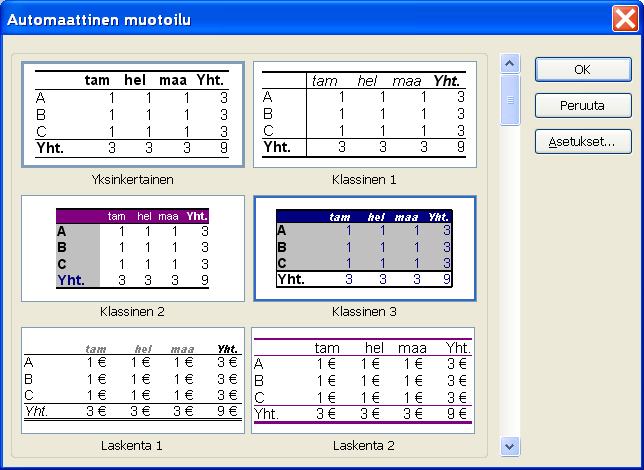
Task: Select the Klassinen 3 format preview
Action: [x=365, y=249]
